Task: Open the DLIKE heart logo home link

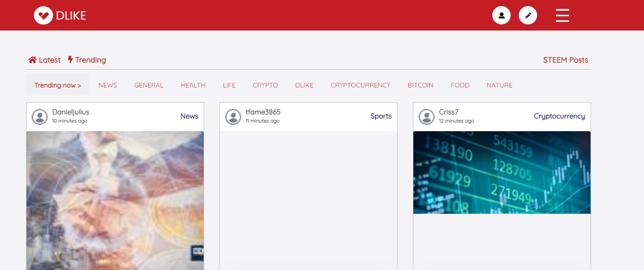Action: tap(60, 15)
